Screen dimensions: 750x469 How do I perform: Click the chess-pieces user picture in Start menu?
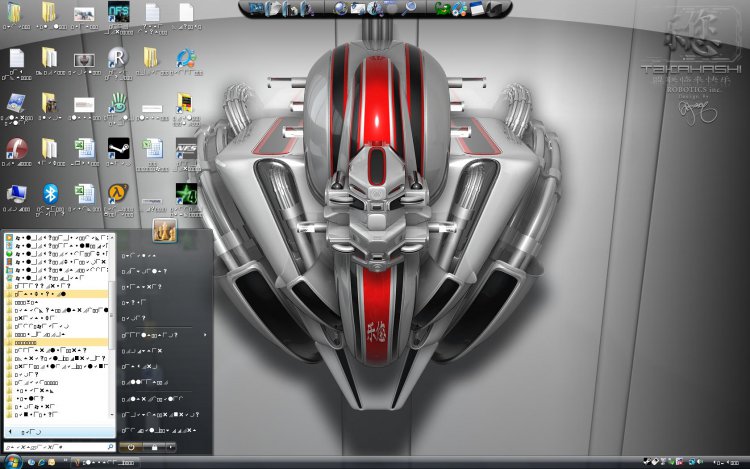click(x=165, y=230)
